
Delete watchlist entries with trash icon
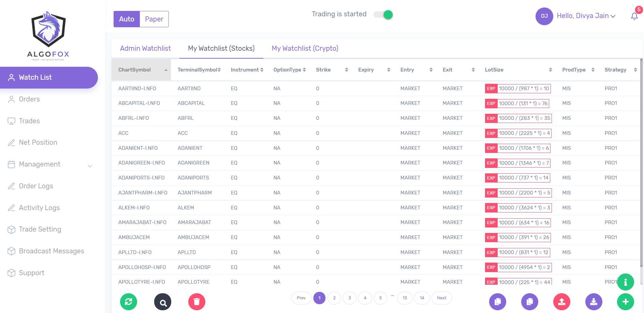(197, 301)
